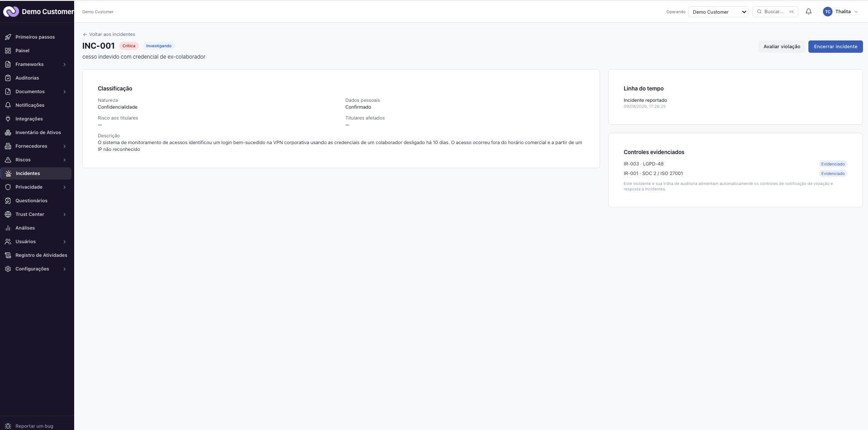Click the Investigando status badge
This screenshot has width=868, height=430.
pyautogui.click(x=159, y=46)
